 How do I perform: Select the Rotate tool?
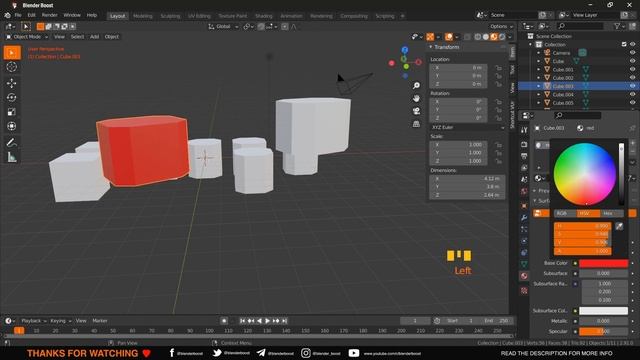(11, 98)
